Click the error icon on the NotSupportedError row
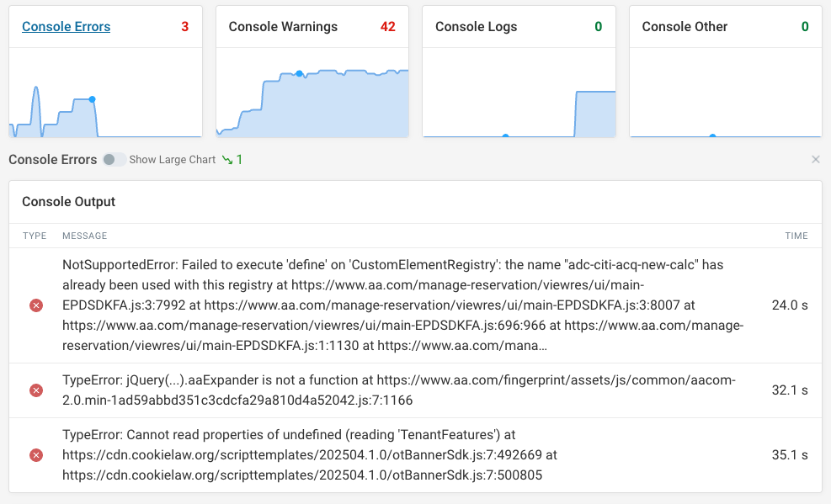 point(35,305)
